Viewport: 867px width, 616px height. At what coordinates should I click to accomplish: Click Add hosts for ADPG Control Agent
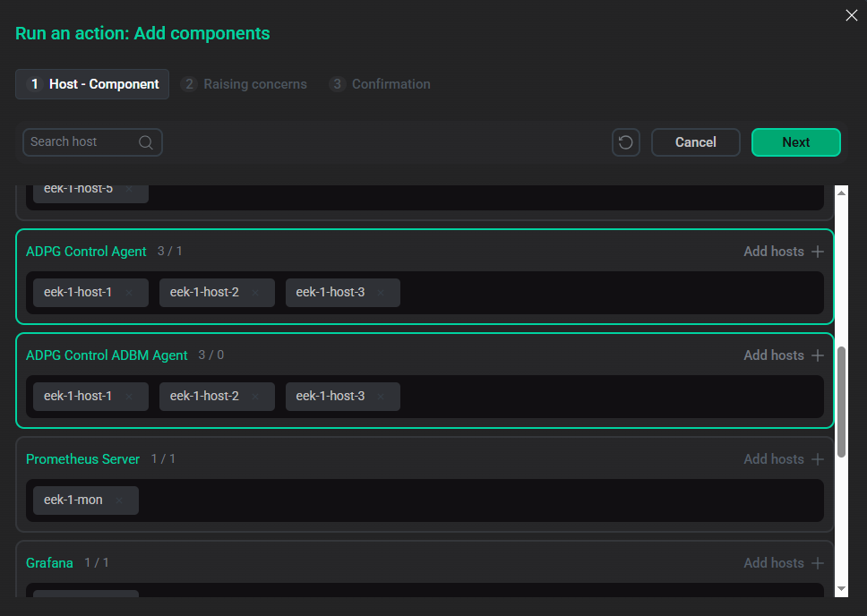tap(783, 252)
